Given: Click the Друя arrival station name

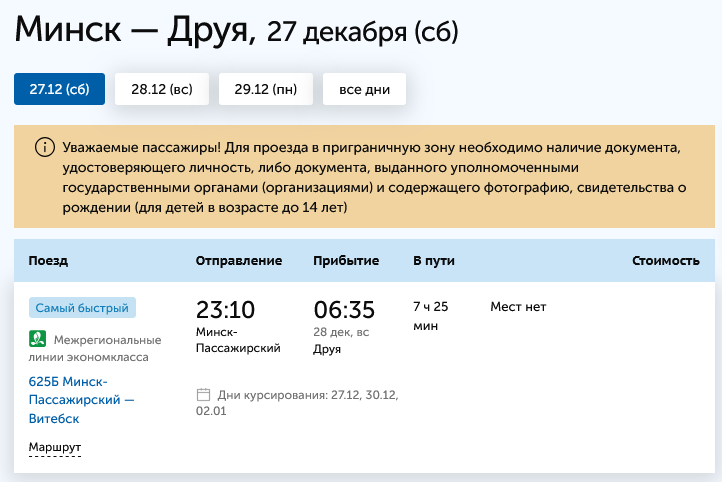Looking at the screenshot, I should click(x=327, y=349).
